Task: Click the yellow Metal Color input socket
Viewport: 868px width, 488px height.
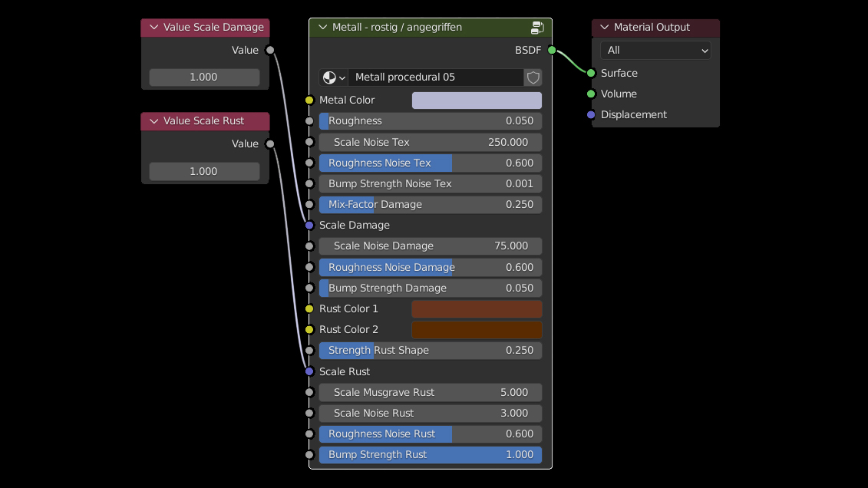Action: click(x=309, y=101)
